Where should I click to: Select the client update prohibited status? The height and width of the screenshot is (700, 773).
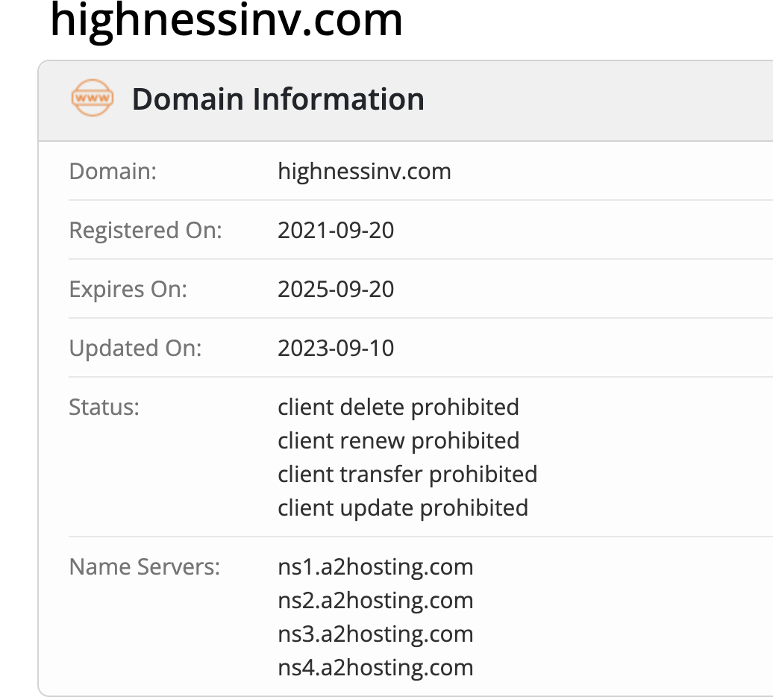[403, 507]
